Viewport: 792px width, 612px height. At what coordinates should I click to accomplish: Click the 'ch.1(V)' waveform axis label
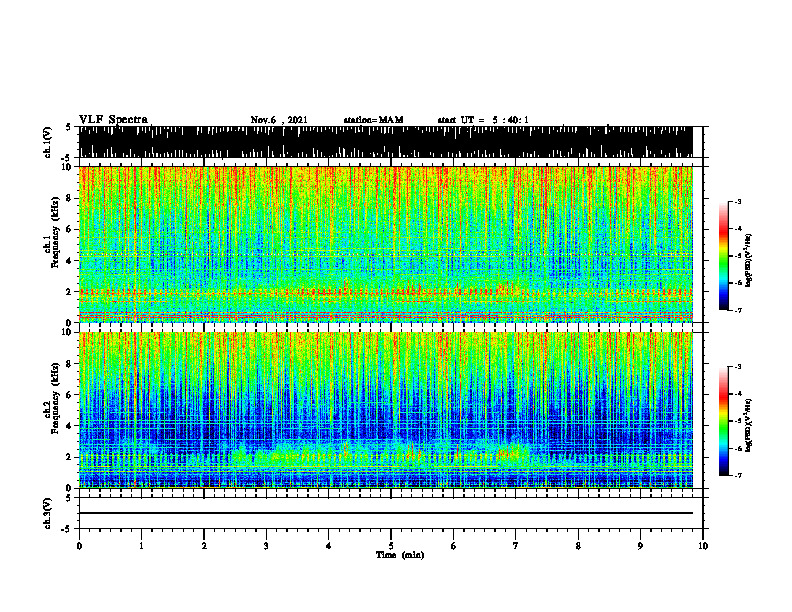coord(48,142)
